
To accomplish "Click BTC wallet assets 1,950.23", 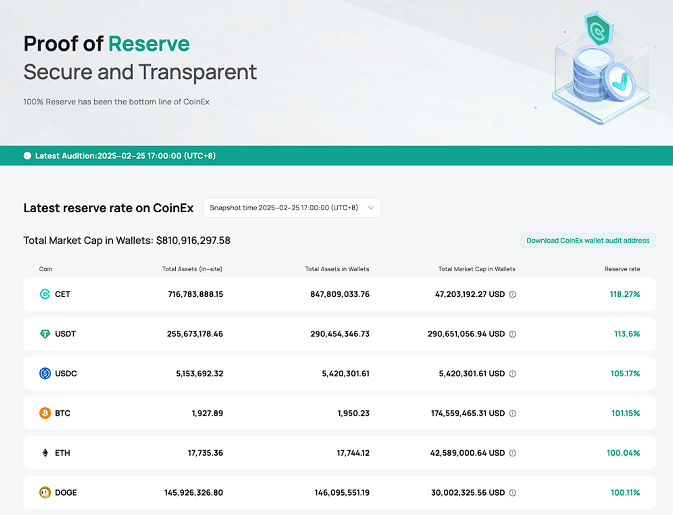I will (354, 413).
